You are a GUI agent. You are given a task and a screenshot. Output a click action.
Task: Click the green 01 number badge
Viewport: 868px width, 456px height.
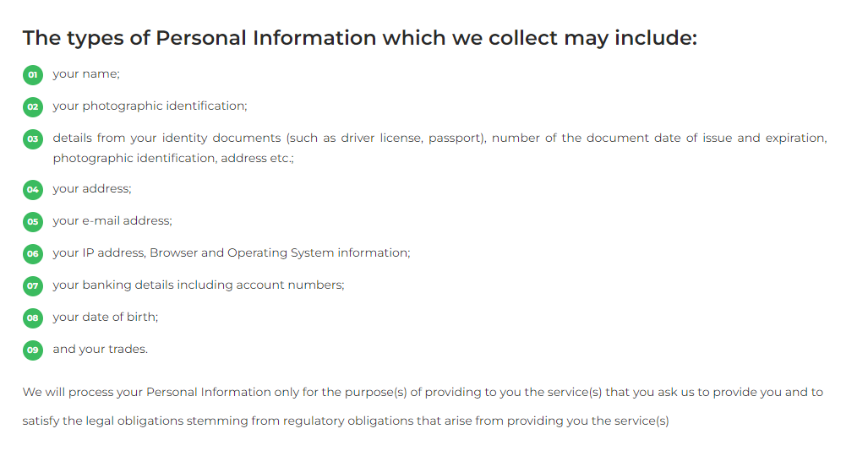coord(32,75)
